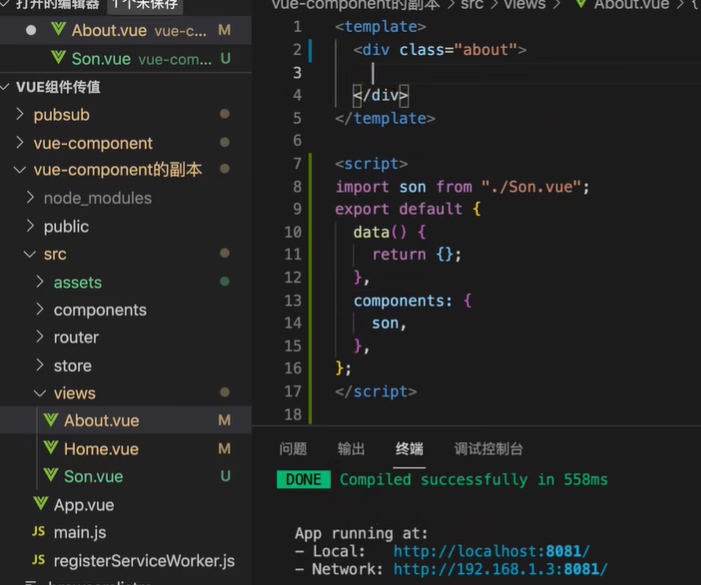
Task: Click the class="about" attribute
Action: pos(458,50)
